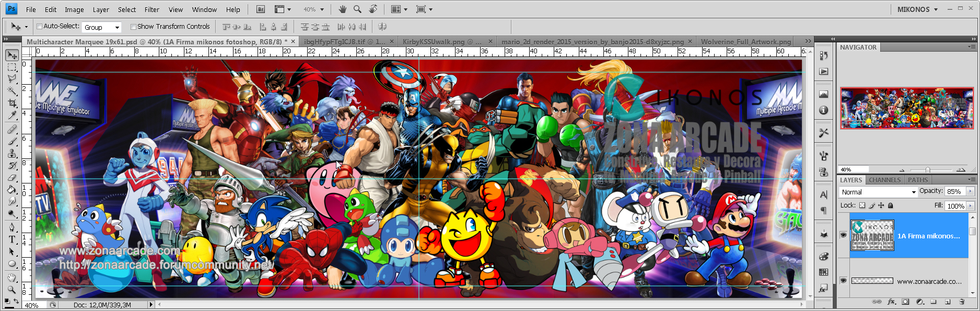The image size is (980, 311).
Task: Switch to the Channels tab
Action: [884, 180]
